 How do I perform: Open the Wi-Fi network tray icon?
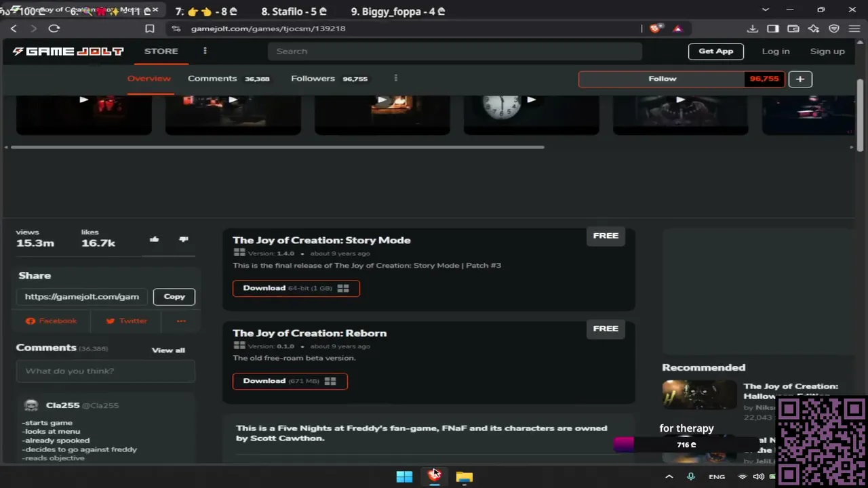[x=743, y=476]
